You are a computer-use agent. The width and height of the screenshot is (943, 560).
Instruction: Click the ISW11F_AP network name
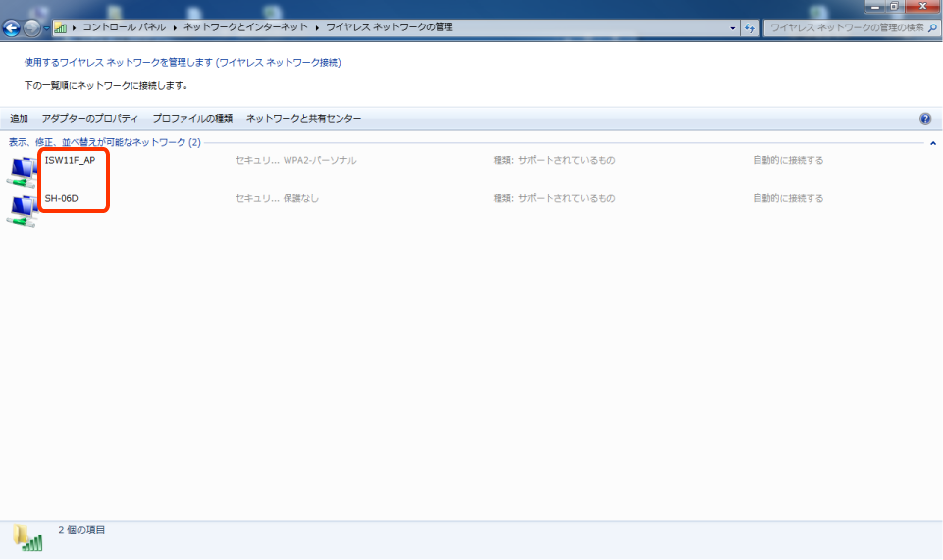70,160
